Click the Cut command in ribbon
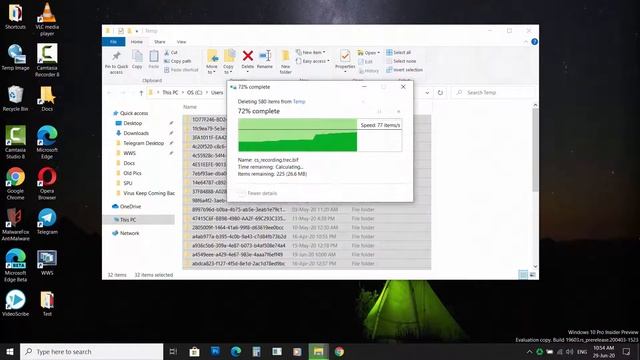This screenshot has width=640, height=360. tap(171, 52)
